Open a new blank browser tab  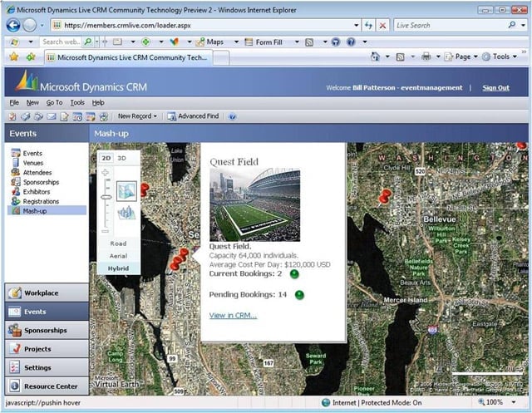tap(221, 57)
